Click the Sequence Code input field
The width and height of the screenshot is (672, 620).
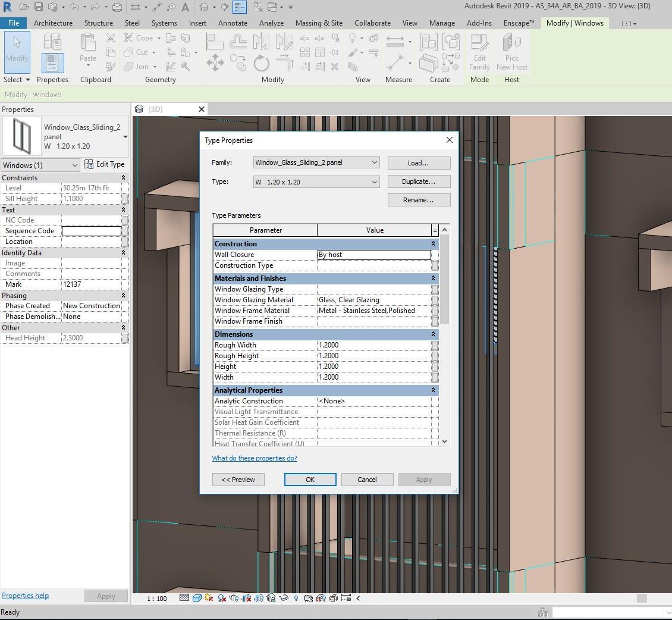(x=92, y=231)
